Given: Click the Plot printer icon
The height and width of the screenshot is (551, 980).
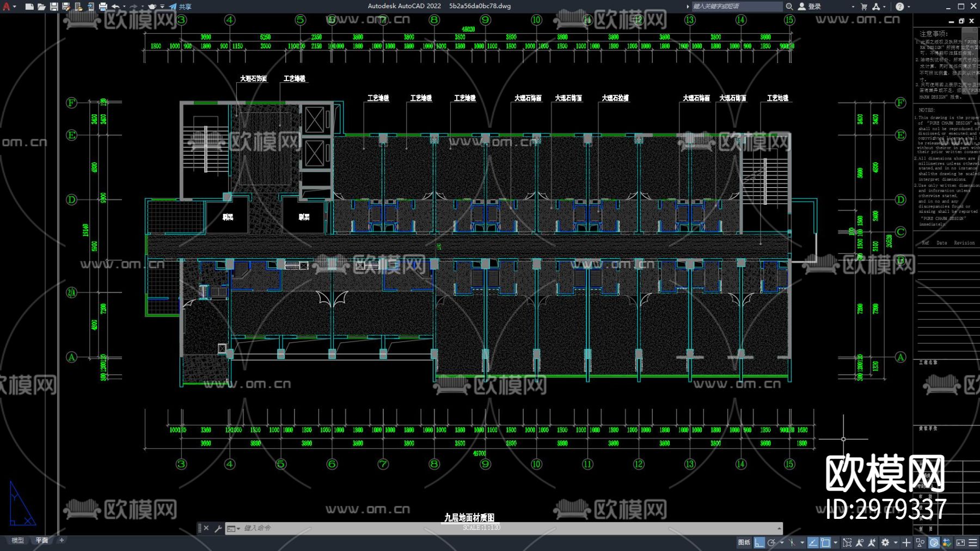Looking at the screenshot, I should tap(103, 7).
